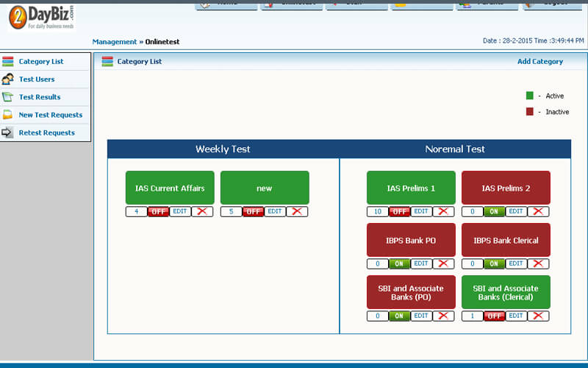This screenshot has height=368, width=588.
Task: Open SBI and Associate Banks (Clerical) card
Action: (506, 292)
